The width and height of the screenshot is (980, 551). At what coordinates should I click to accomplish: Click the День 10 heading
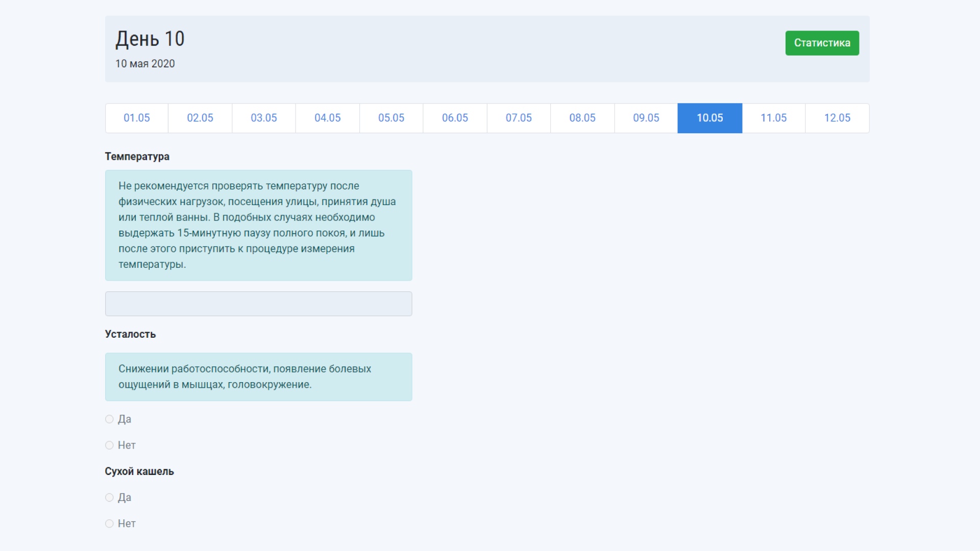(150, 39)
